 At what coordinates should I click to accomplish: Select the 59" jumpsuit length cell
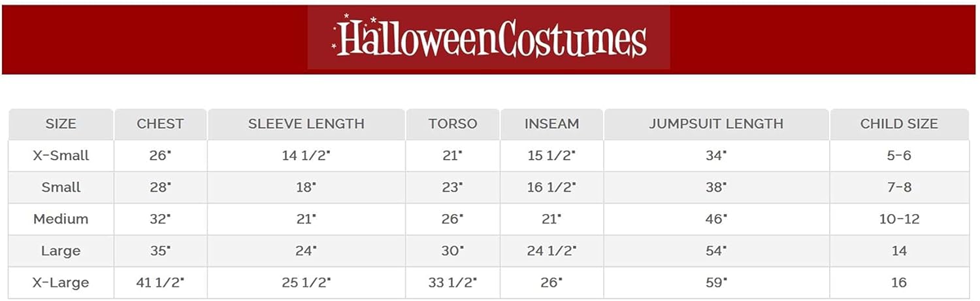(716, 283)
